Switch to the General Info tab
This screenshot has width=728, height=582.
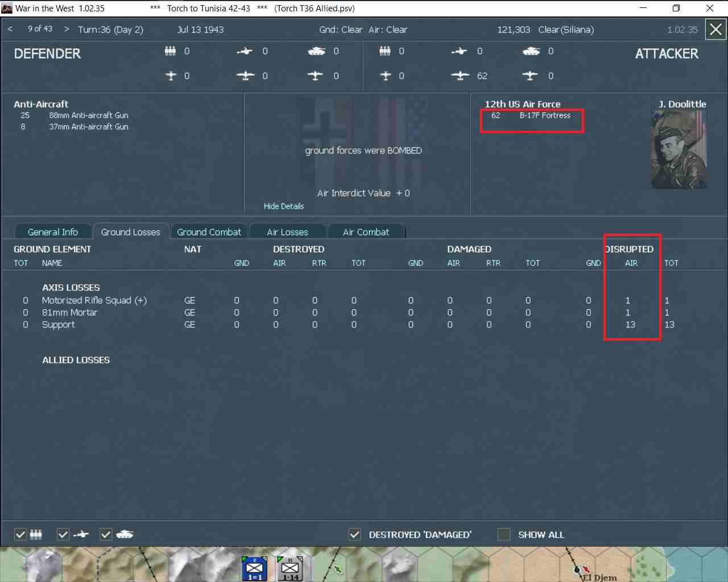tap(53, 232)
